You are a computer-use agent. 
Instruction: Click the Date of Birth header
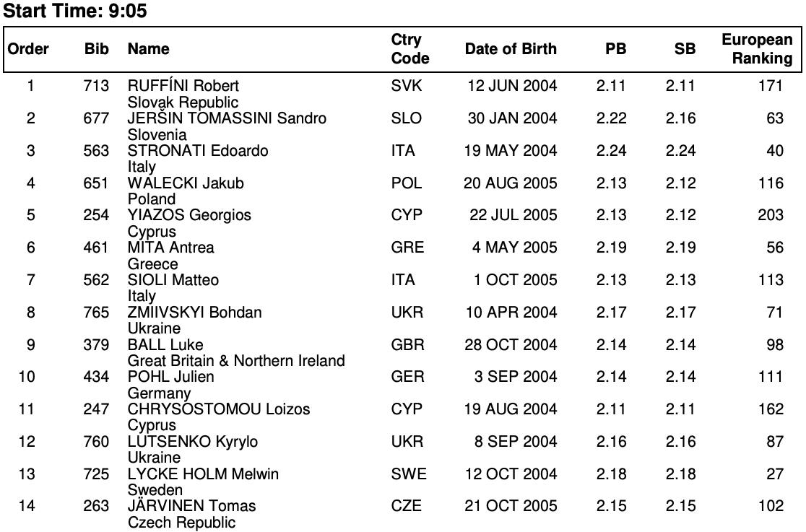511,50
